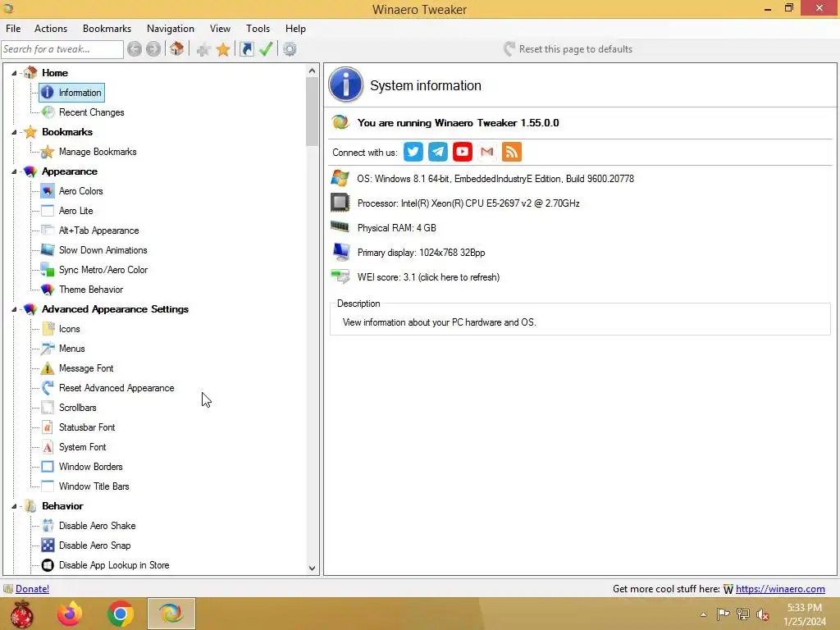Open Firefox from the taskbar
The image size is (840, 630).
tap(70, 614)
